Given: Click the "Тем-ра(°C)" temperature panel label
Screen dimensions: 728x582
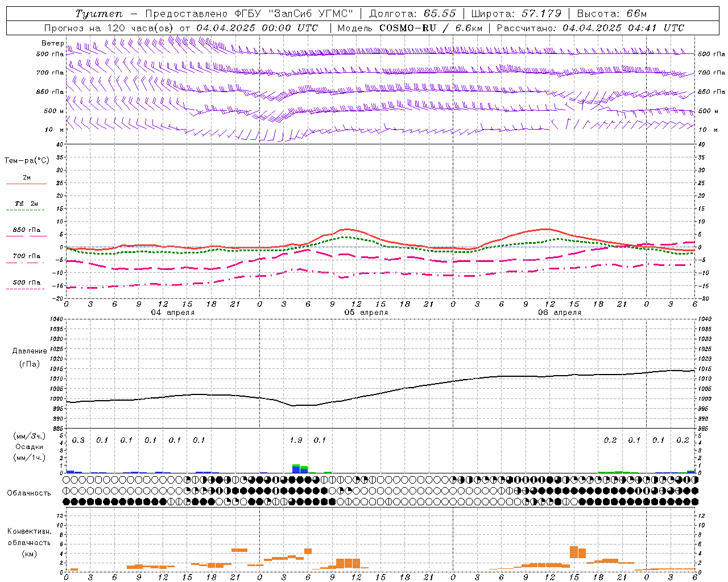Looking at the screenshot, I should tap(27, 161).
